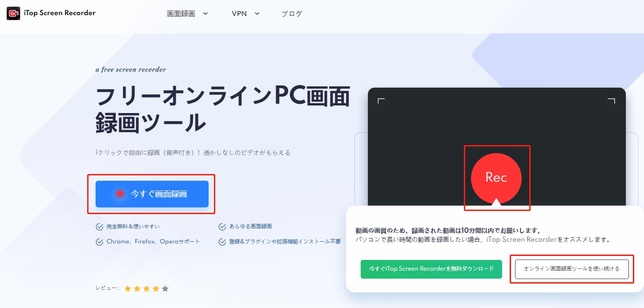Click the あらゆる画面録画 feature text
Viewport: 644px width, 308px height.
[x=250, y=227]
